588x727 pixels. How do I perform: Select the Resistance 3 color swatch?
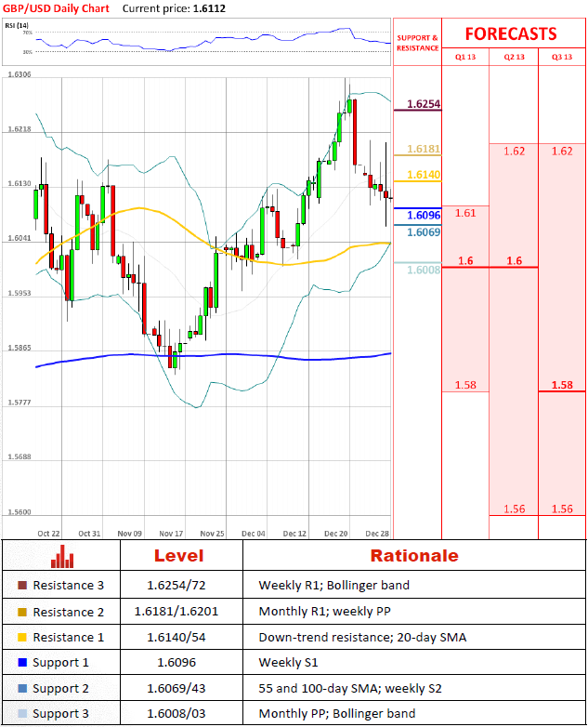(22, 585)
